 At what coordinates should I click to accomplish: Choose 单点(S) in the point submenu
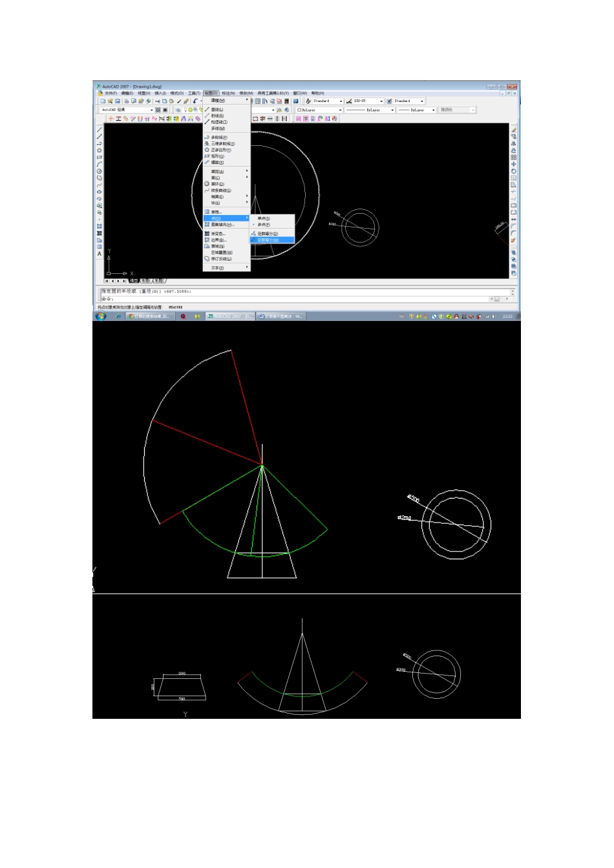click(x=273, y=218)
